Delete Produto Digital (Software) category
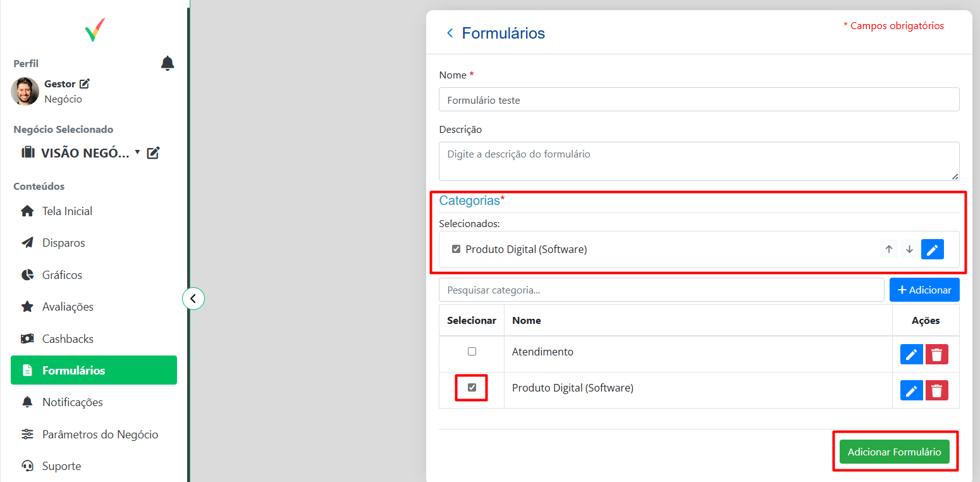Screen dimensions: 980x482 coord(936,390)
